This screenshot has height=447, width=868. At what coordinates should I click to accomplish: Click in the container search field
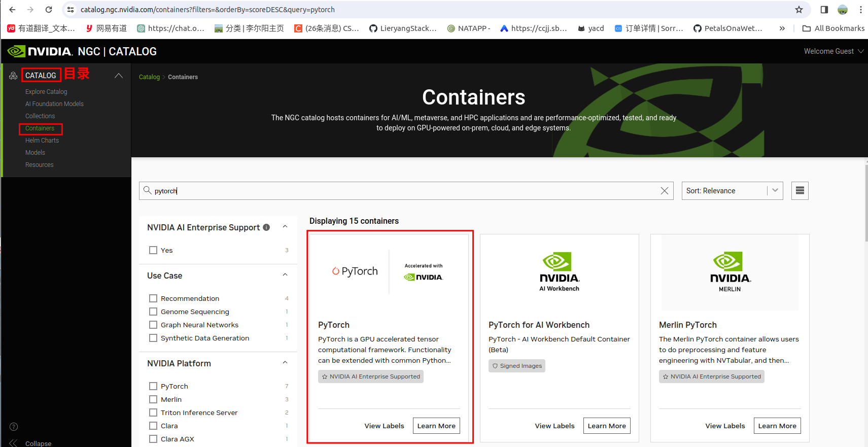[406, 191]
